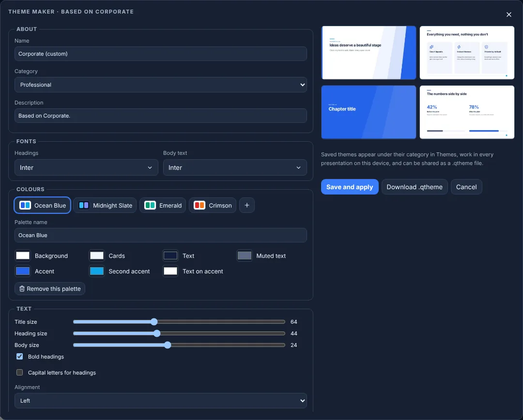Screen dimensions: 523x420
Task: Open the Second accent colour swatch
Action: (97, 271)
